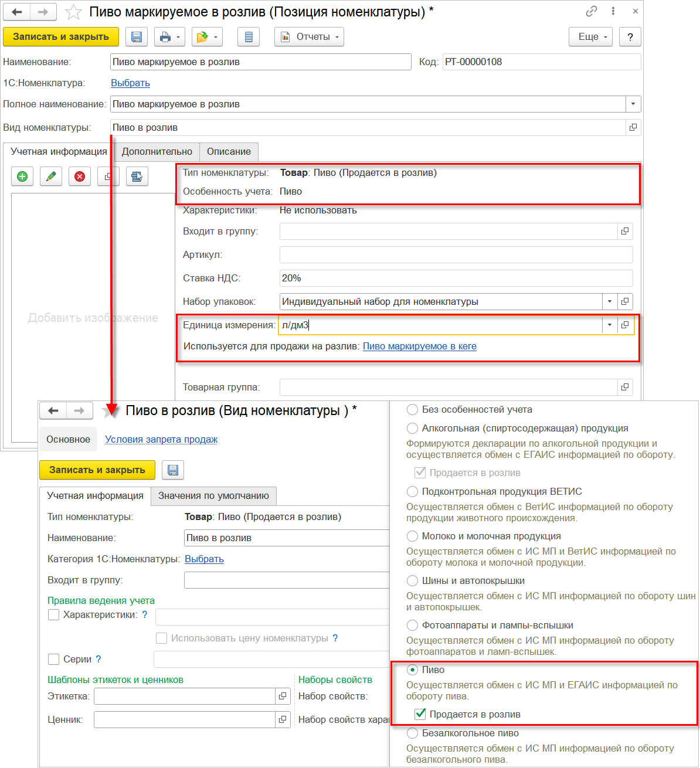Screen dimensions: 700x768
Task: Go back using the left arrow in Пиво маркируемое window
Action: (17, 12)
